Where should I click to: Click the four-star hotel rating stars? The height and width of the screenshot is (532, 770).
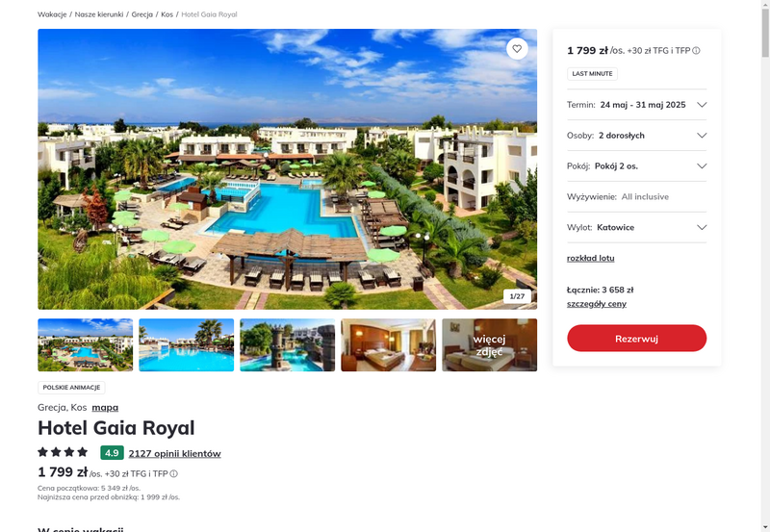[63, 452]
